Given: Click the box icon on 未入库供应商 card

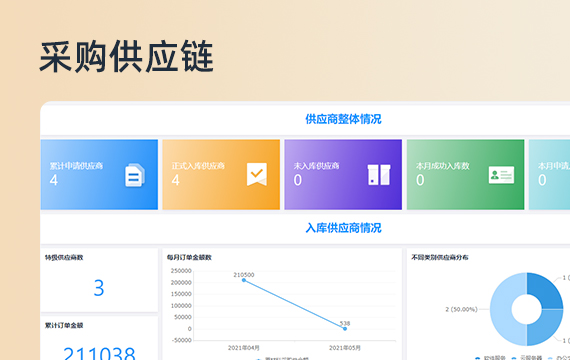Looking at the screenshot, I should coord(379,175).
